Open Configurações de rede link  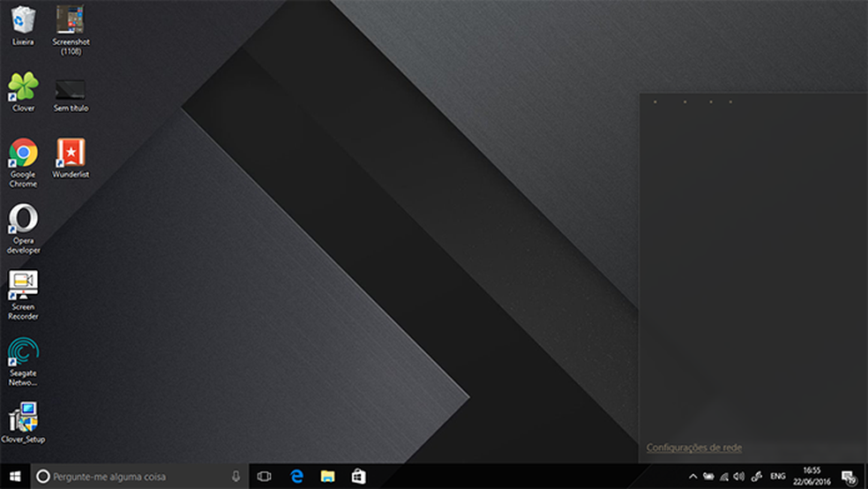click(694, 448)
